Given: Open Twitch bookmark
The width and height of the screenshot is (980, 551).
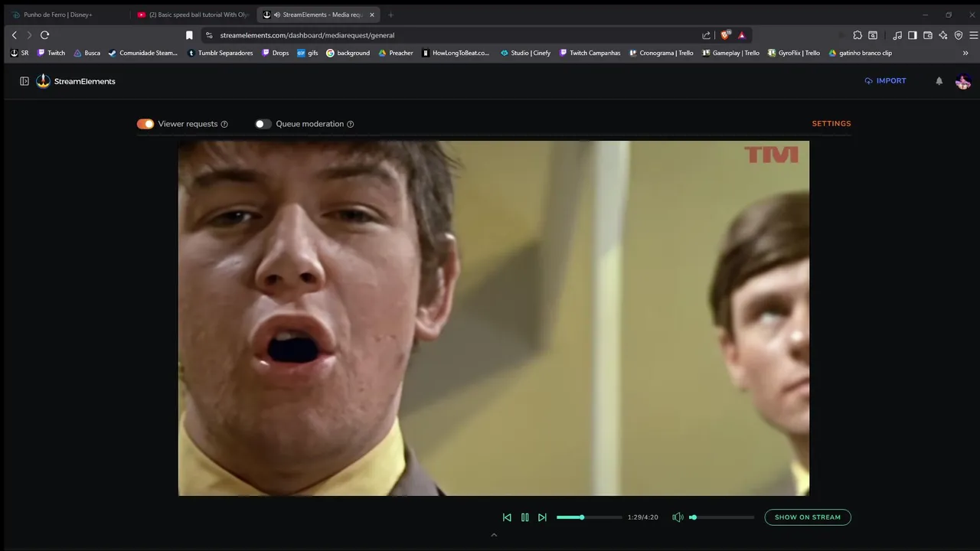Looking at the screenshot, I should coord(51,54).
